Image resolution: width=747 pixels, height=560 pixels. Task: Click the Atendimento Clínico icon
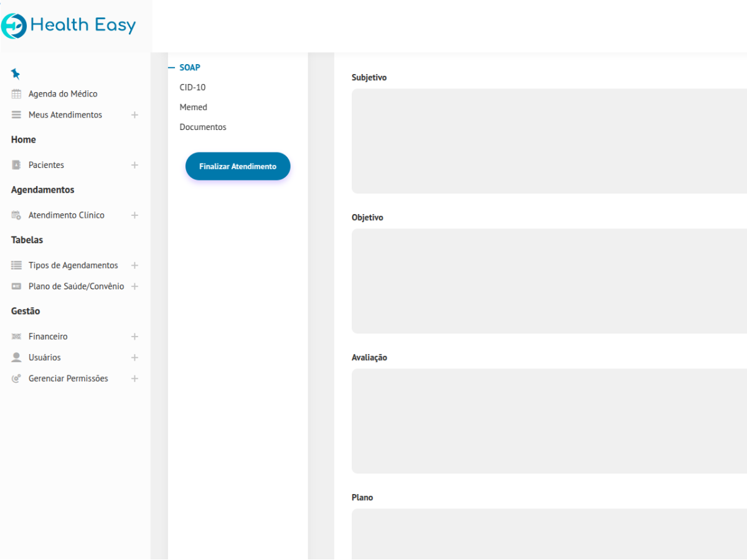pos(17,215)
